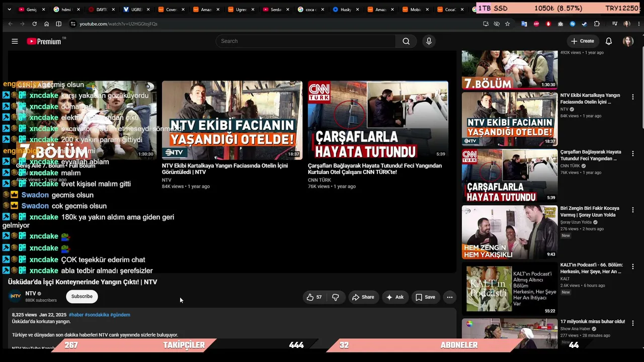Click the YouTube search input field
Viewport: 644px width, 362px height.
tap(306, 41)
